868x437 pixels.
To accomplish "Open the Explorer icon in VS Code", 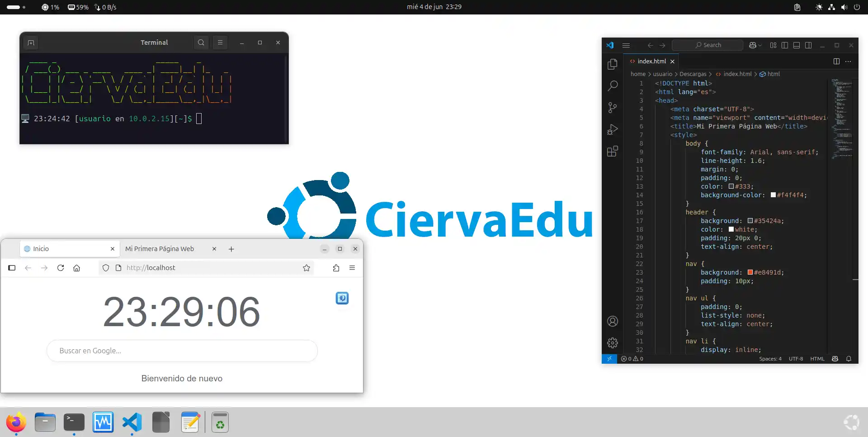I will pyautogui.click(x=613, y=64).
